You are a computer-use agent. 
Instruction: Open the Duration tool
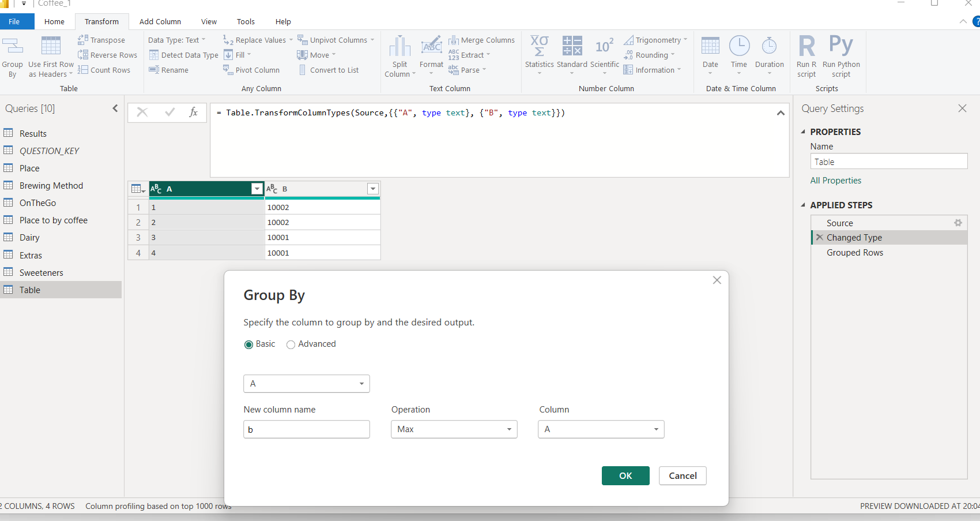769,56
